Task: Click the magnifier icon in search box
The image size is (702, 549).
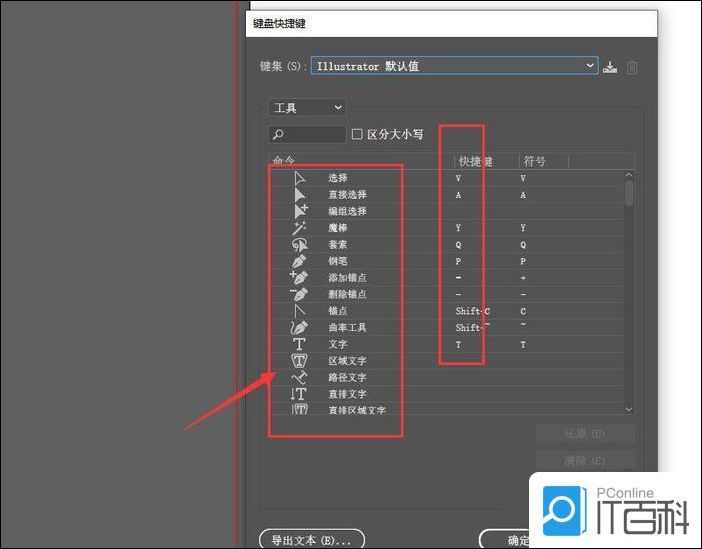Action: pyautogui.click(x=278, y=134)
